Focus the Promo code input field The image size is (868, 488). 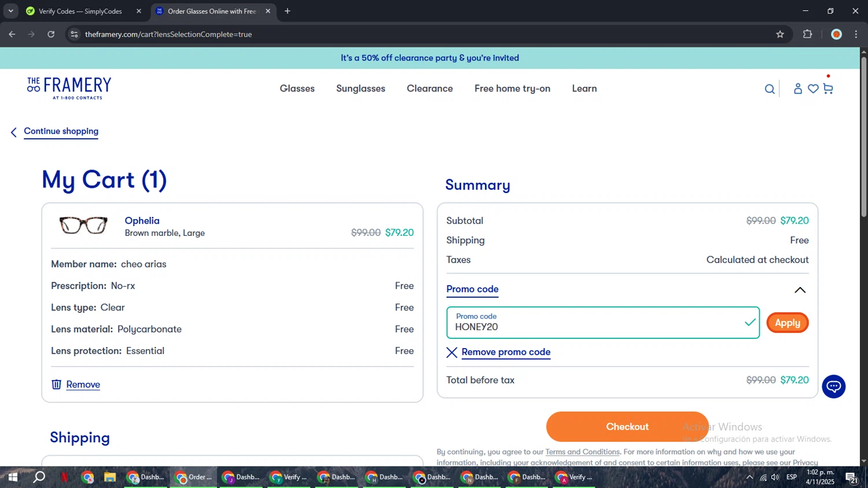602,323
